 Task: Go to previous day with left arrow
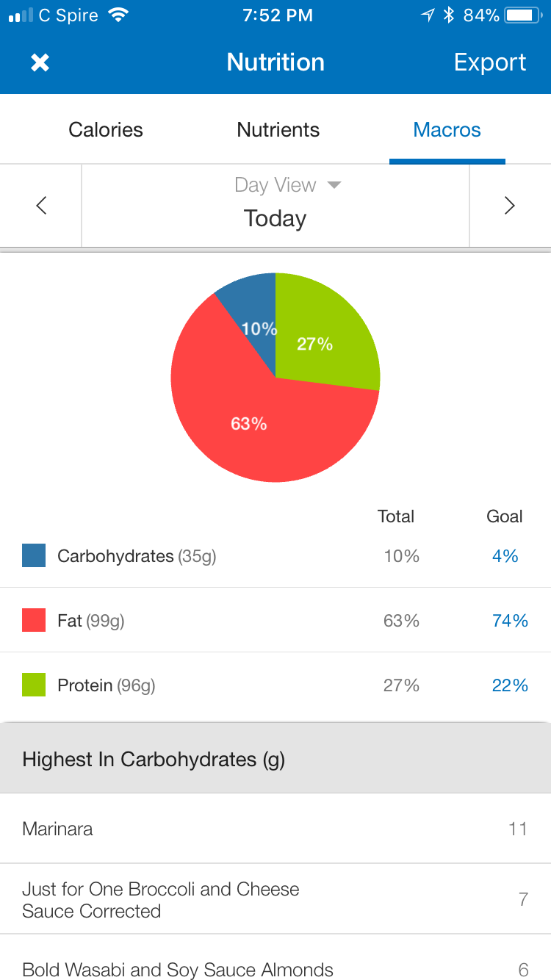tap(41, 206)
